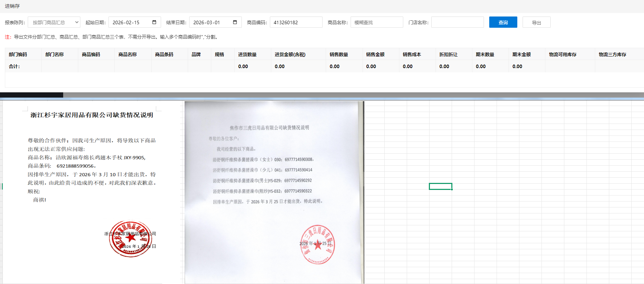
Task: Open the start date calendar picker icon
Action: point(154,22)
